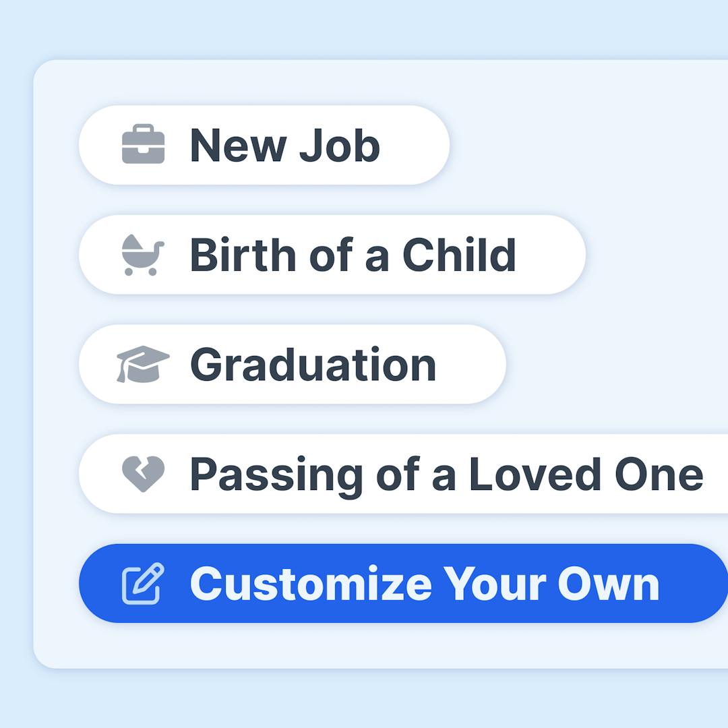Screen dimensions: 728x728
Task: Click the pencil edit icon
Action: tap(143, 583)
